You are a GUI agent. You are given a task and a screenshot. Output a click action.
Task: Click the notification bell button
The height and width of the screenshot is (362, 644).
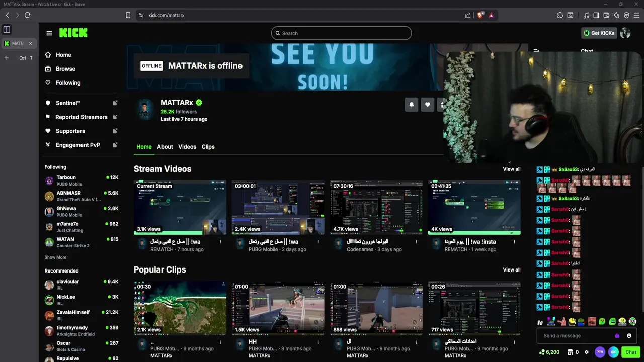click(412, 105)
